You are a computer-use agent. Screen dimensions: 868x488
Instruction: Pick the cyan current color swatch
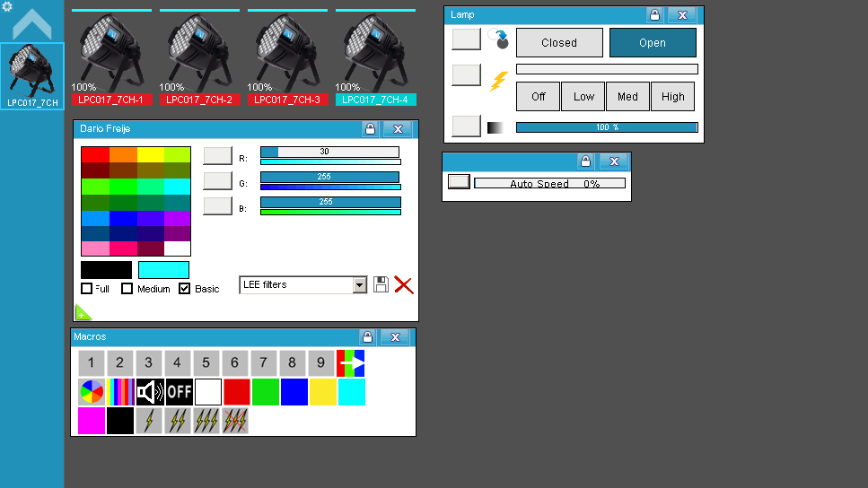163,270
